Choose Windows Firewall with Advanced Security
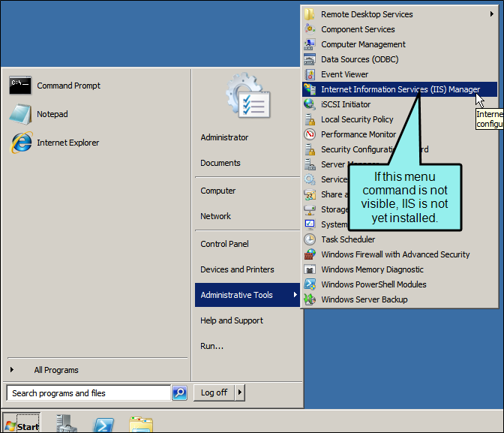Image resolution: width=504 pixels, height=433 pixels. [400, 254]
